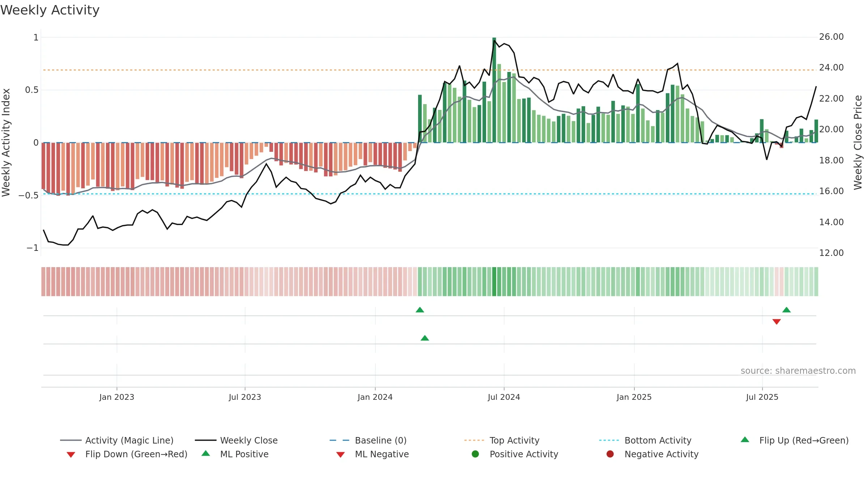Click the orange dotted Top Activity legend swatch
The image size is (868, 488).
pyautogui.click(x=474, y=440)
